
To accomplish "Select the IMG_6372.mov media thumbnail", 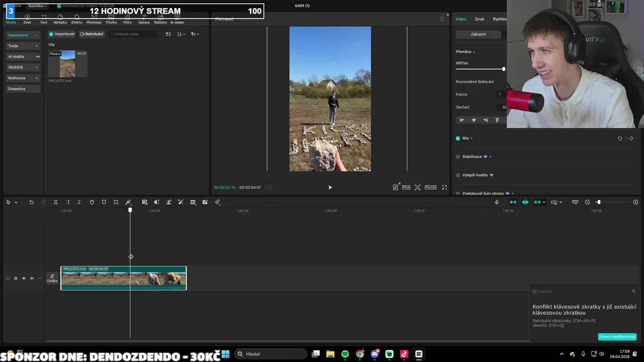I will tap(67, 63).
